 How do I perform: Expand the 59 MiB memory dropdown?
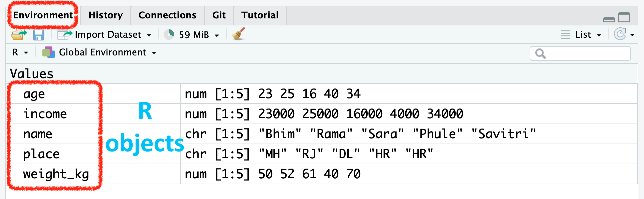coord(217,35)
